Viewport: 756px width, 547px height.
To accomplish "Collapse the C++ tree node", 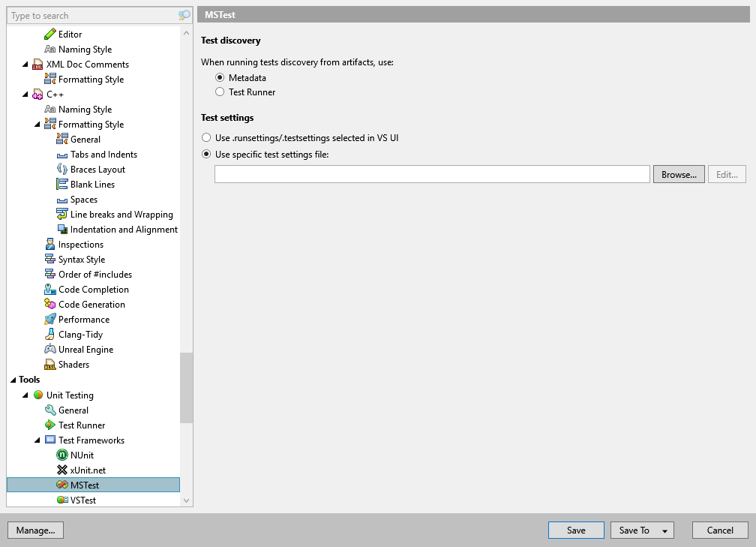I will coord(25,95).
